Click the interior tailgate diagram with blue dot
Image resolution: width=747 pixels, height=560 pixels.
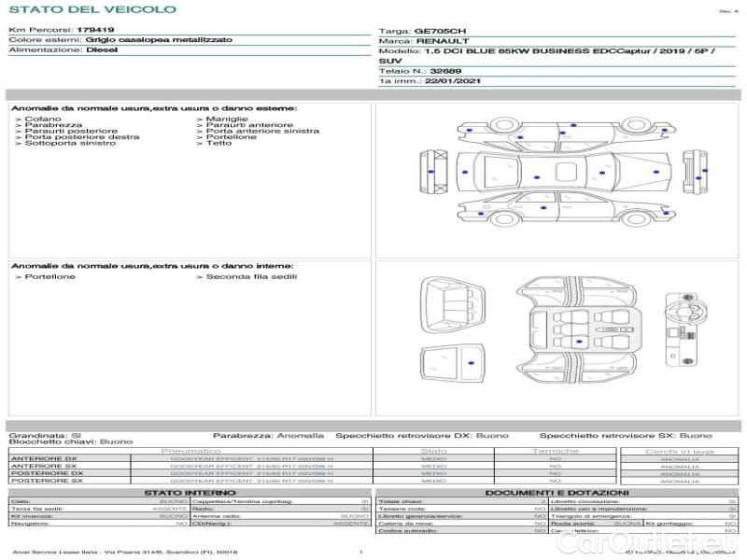(452, 364)
